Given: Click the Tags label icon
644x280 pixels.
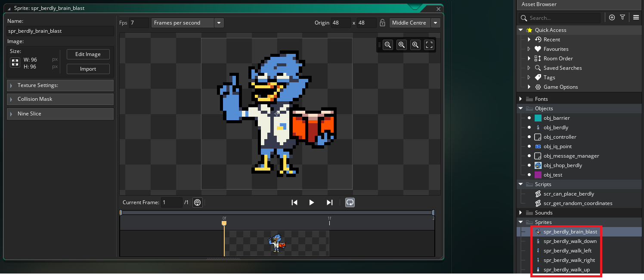Looking at the screenshot, I should 538,78.
